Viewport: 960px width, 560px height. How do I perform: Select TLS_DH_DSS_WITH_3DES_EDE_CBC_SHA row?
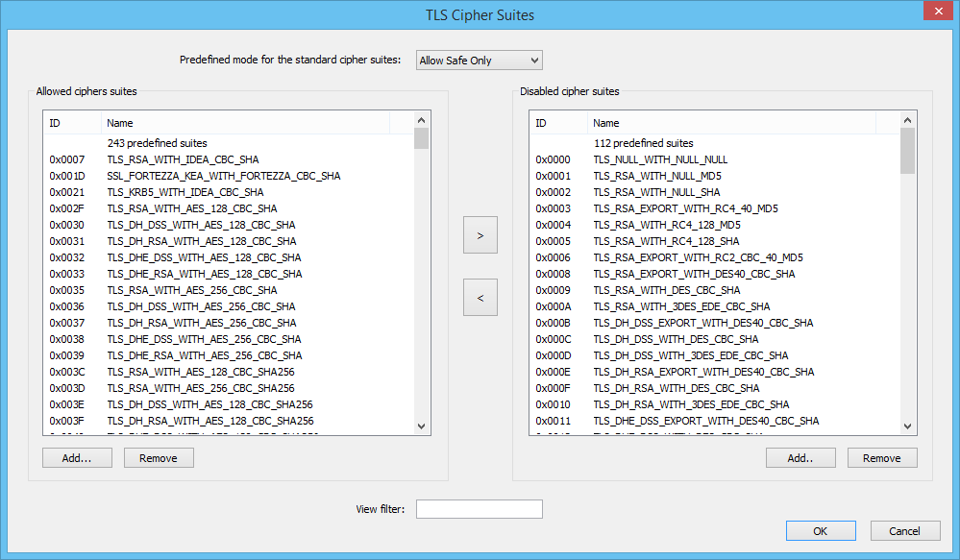coord(715,355)
